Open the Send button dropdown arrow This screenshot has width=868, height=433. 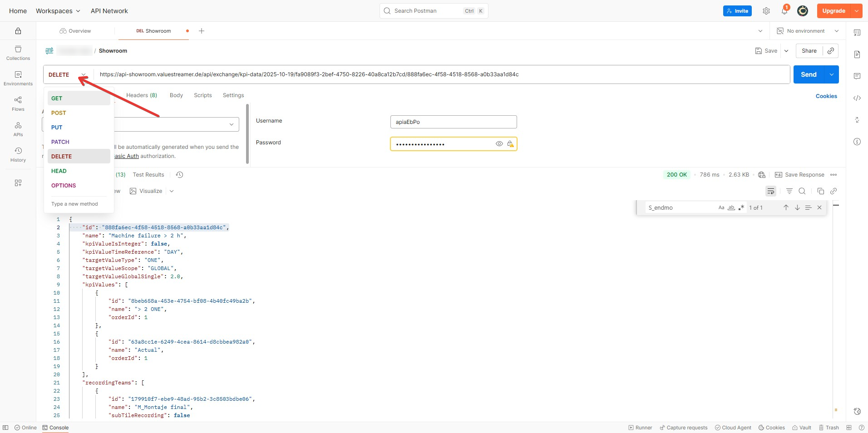831,74
